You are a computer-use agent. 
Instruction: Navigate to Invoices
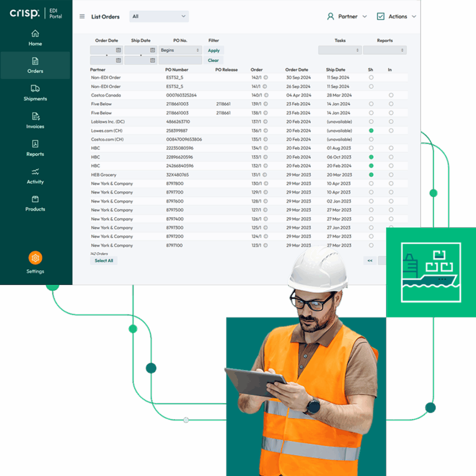(x=35, y=120)
